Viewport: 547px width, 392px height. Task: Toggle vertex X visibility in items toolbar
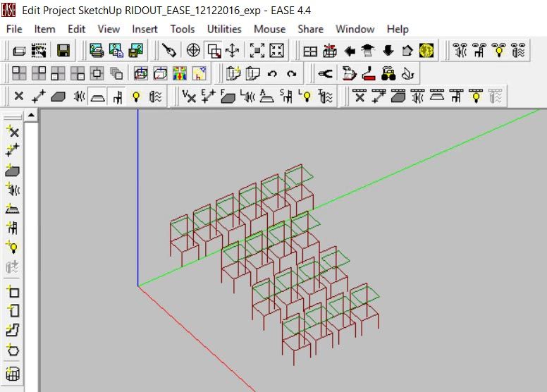(19, 97)
